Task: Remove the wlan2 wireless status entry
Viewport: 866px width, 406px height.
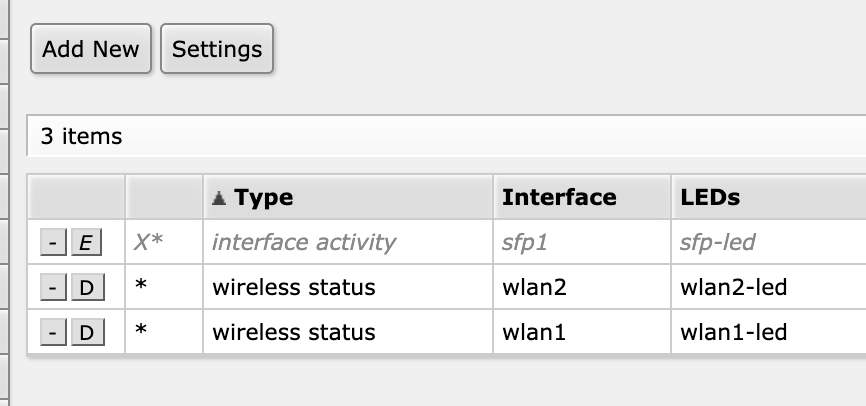Action: tap(53, 288)
